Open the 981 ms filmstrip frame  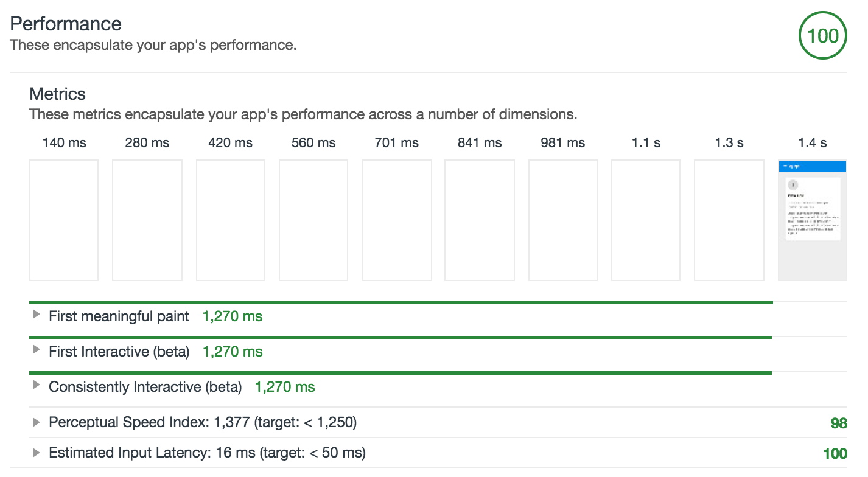563,220
